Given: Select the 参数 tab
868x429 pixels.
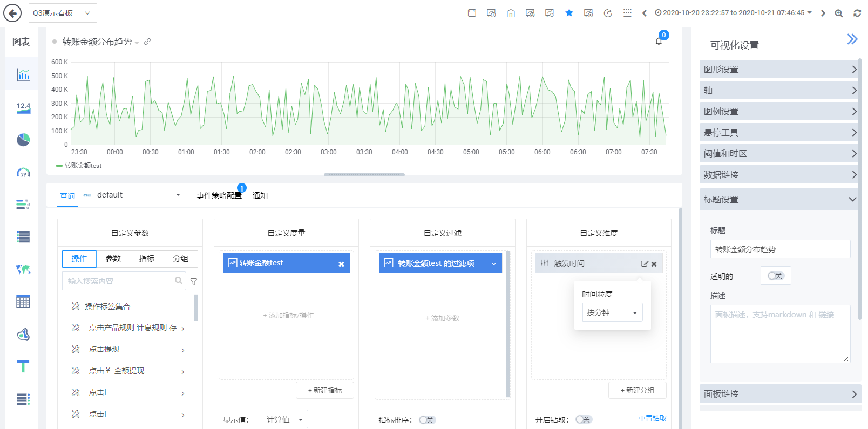Looking at the screenshot, I should point(113,259).
